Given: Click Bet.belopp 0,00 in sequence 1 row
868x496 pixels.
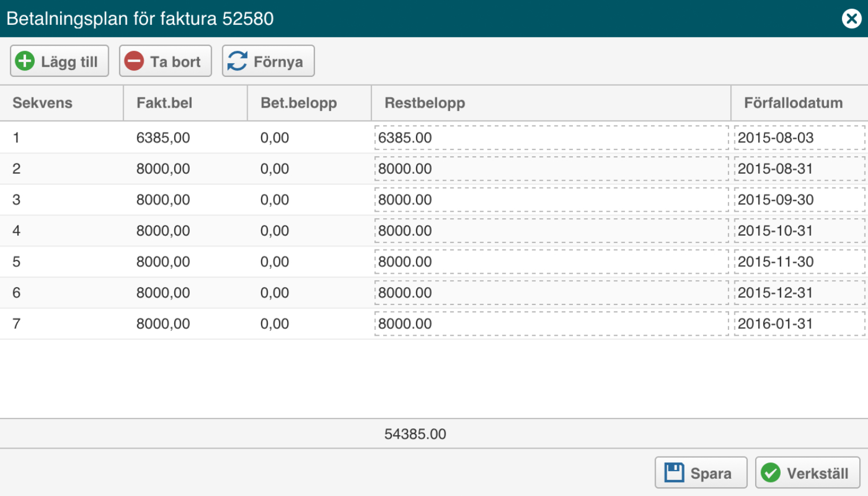Looking at the screenshot, I should tap(275, 138).
